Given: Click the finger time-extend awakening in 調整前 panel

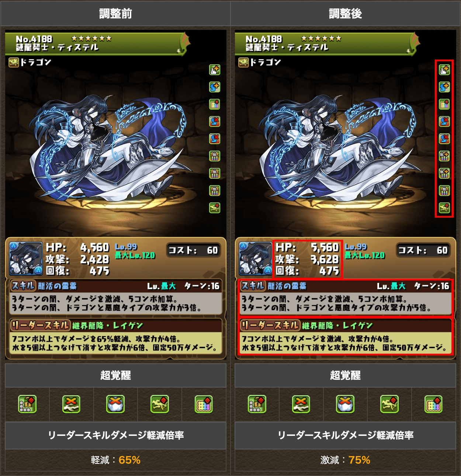Looking at the screenshot, I should (x=215, y=69).
